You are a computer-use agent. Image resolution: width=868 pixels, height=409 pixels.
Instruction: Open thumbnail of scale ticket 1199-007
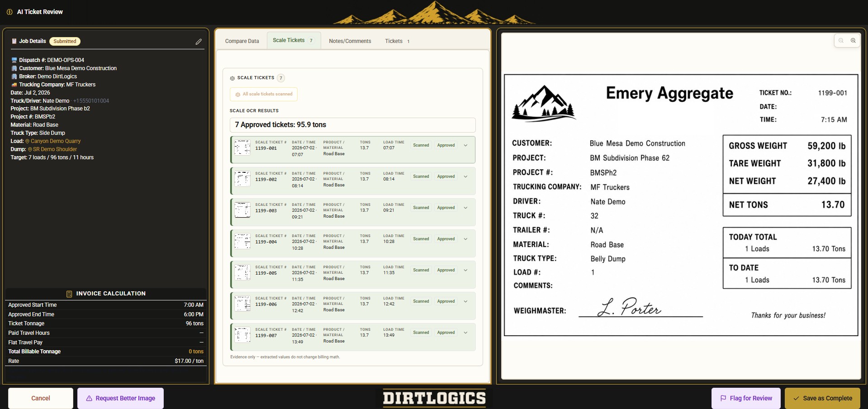(242, 335)
